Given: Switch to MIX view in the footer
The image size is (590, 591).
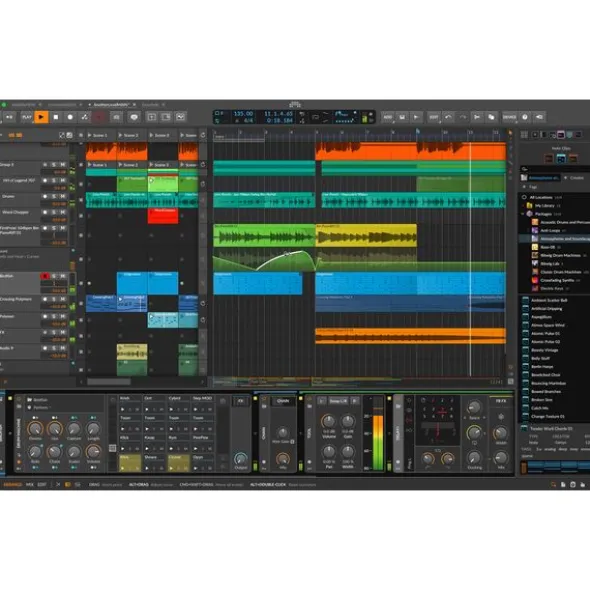Looking at the screenshot, I should 30,485.
